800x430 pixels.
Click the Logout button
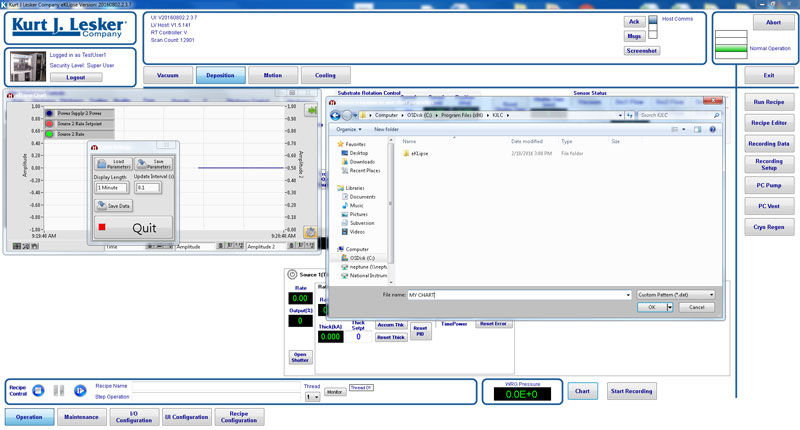(x=76, y=78)
